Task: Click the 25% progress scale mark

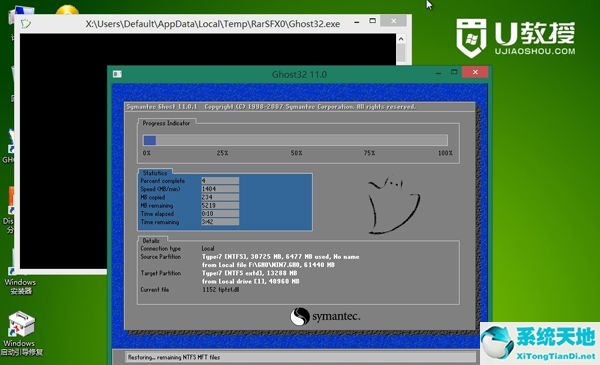Action: [222, 153]
